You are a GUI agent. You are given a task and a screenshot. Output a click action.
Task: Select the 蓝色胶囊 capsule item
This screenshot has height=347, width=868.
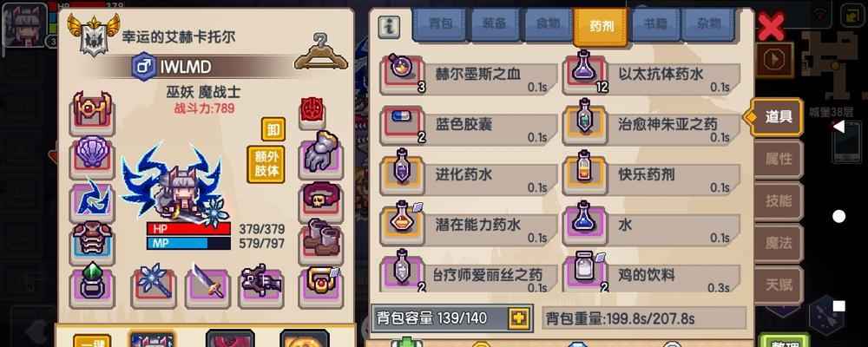403,123
